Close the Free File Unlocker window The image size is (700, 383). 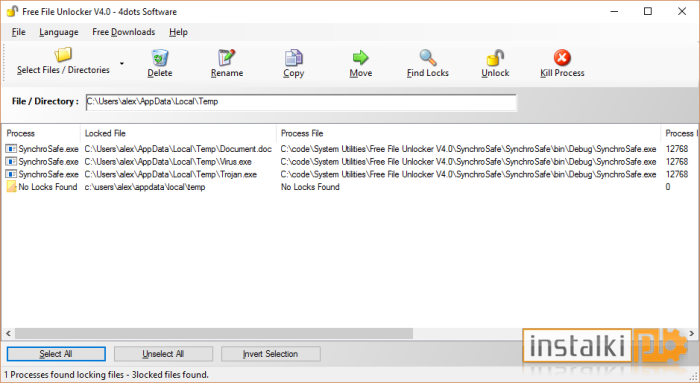[682, 12]
